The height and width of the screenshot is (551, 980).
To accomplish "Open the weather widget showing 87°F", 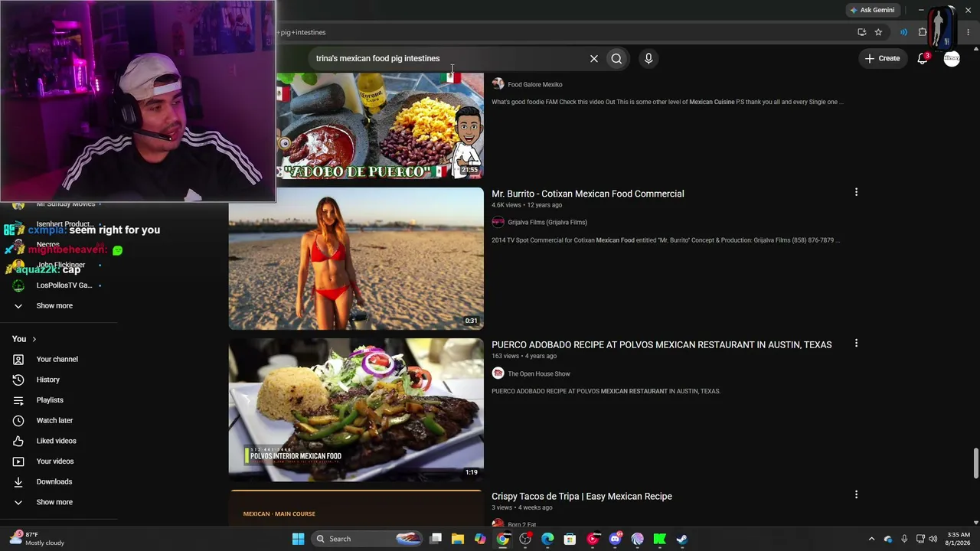I will point(37,539).
